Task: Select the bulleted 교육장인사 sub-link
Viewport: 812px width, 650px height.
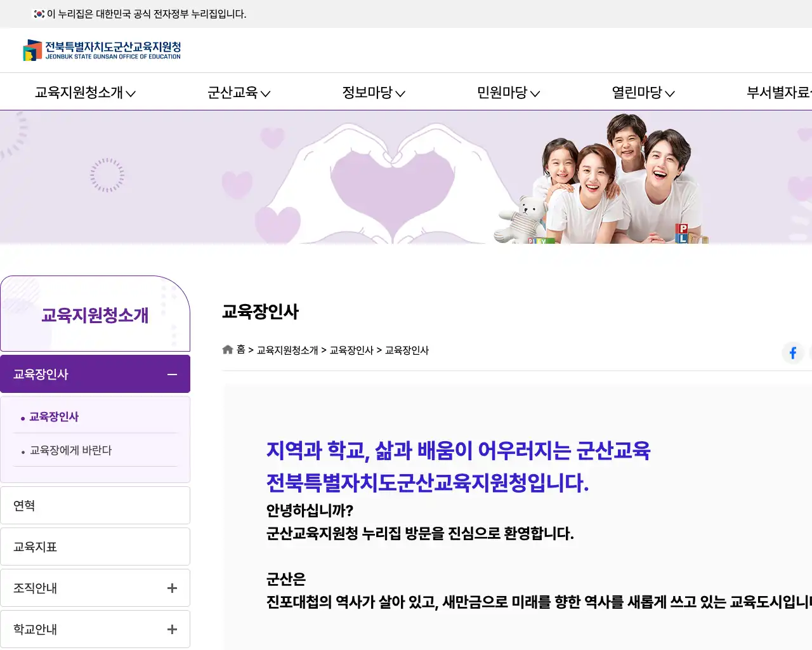Action: click(53, 417)
